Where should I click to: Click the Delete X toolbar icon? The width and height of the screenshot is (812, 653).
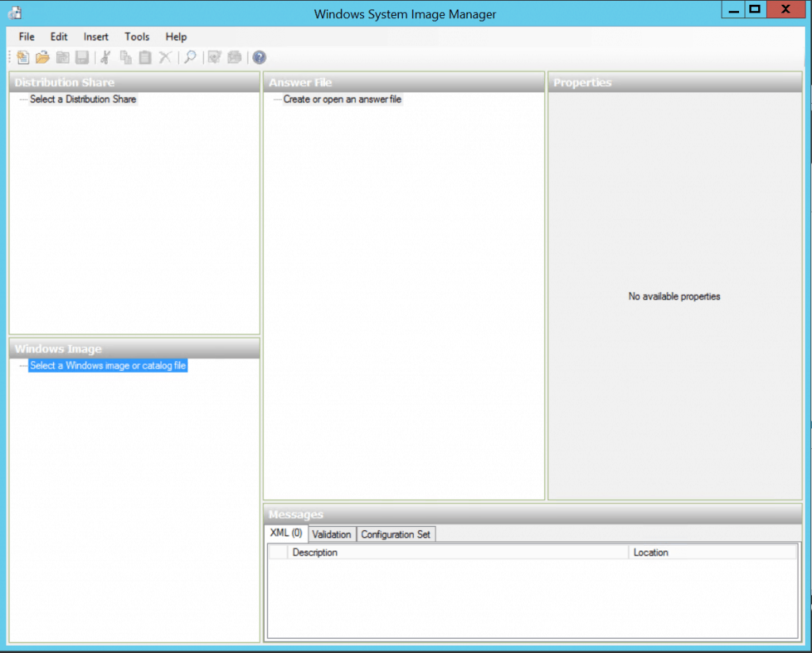pos(165,58)
